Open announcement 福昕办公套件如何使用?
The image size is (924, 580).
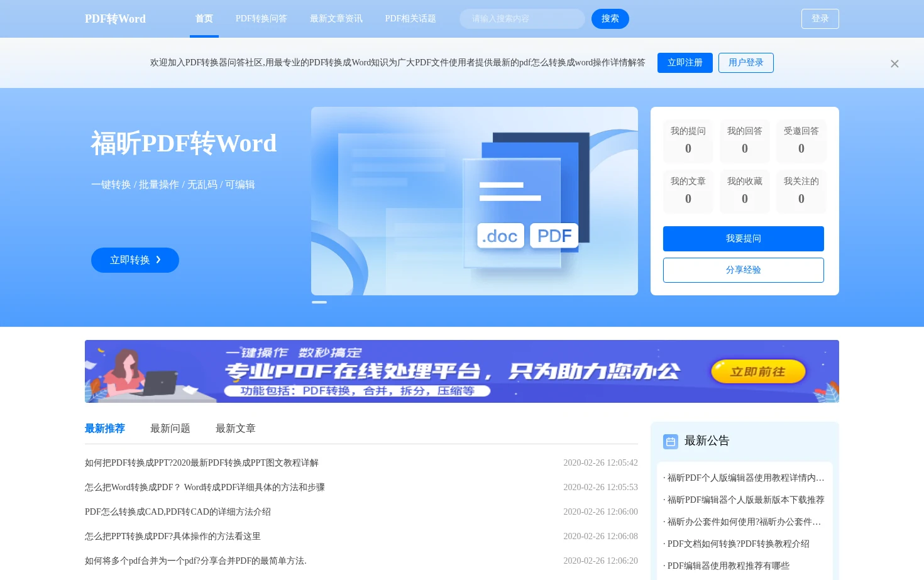pos(742,522)
